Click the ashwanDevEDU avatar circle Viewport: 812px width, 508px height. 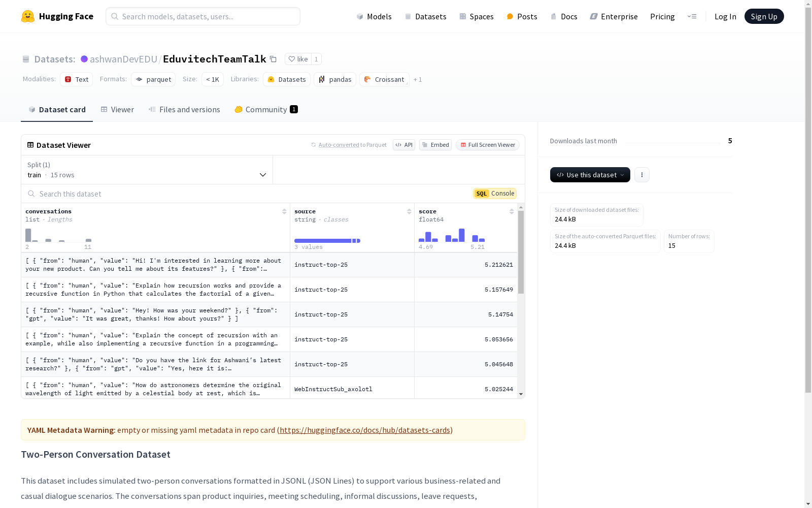coord(84,59)
